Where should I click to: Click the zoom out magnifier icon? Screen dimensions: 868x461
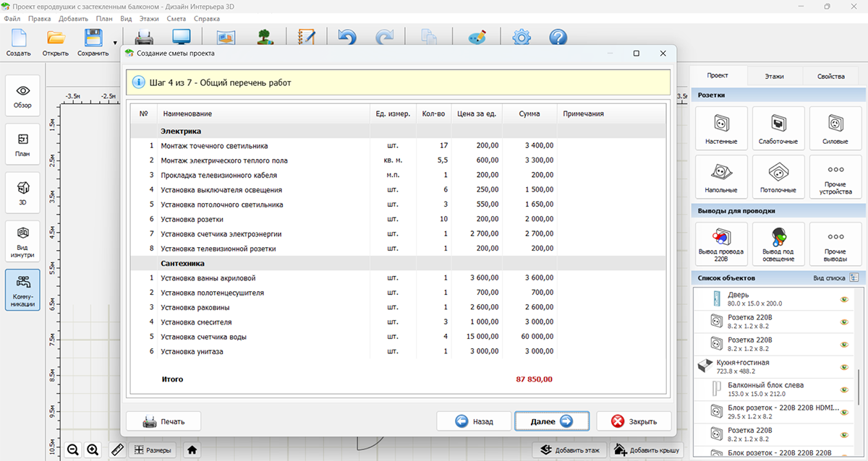pos(73,449)
